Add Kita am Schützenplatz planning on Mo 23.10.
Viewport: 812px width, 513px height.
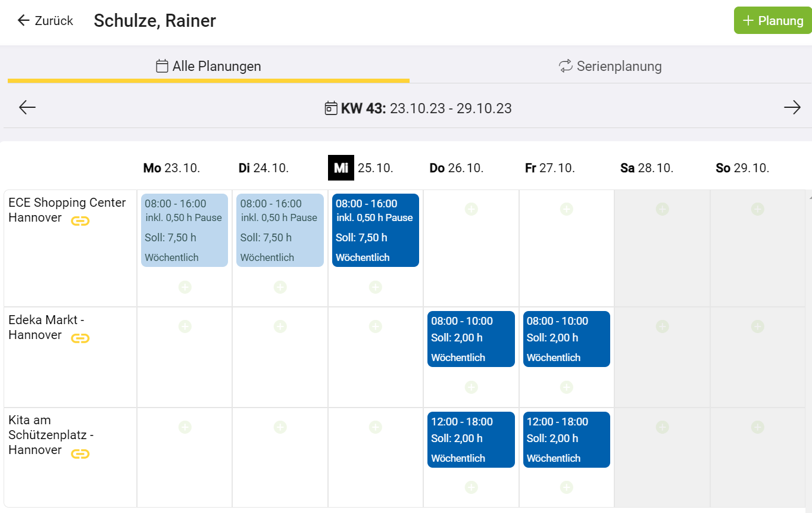point(185,427)
